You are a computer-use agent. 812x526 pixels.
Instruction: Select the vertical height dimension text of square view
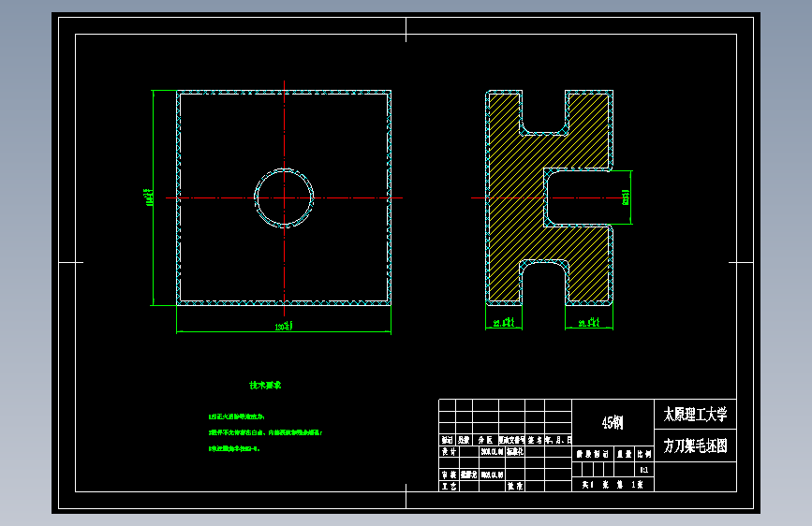coord(150,197)
